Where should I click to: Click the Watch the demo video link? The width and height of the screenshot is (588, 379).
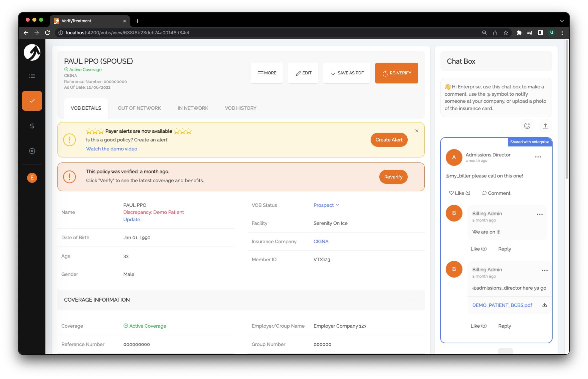(112, 148)
